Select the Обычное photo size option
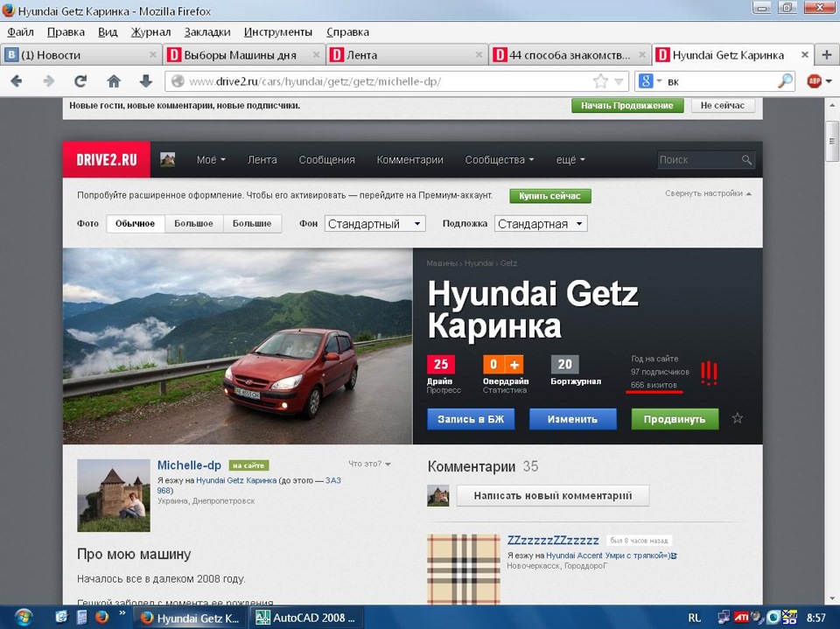840x629 pixels. [135, 223]
